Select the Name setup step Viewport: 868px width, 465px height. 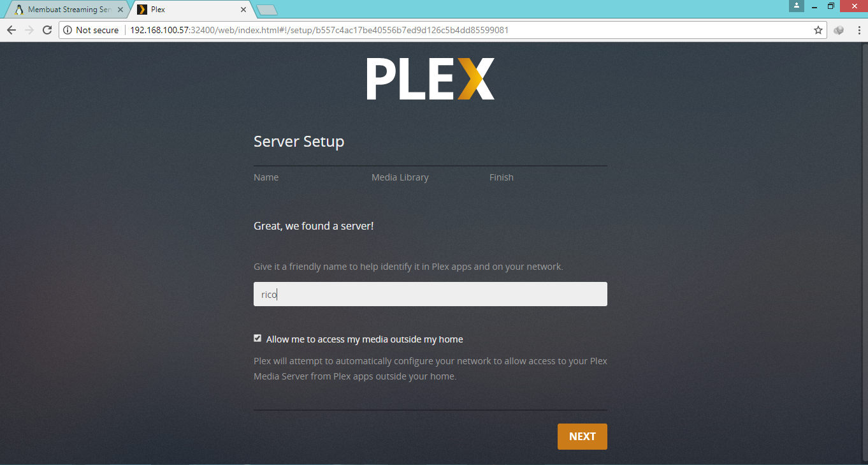[266, 177]
